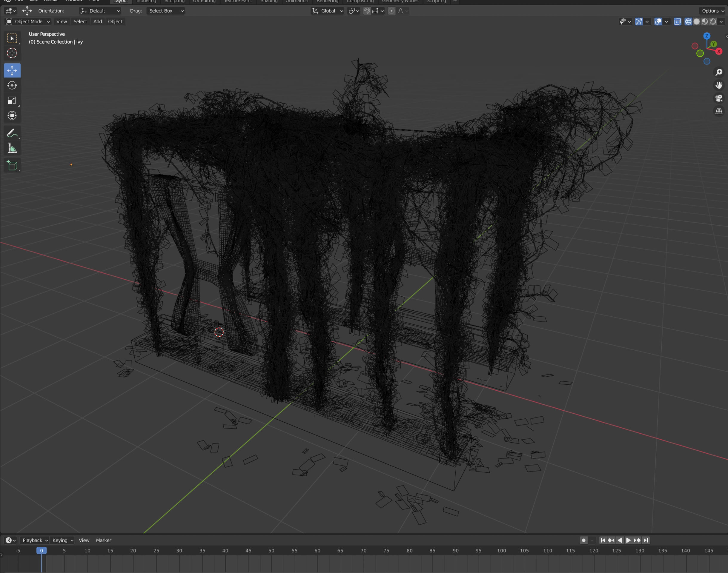Image resolution: width=728 pixels, height=573 pixels.
Task: Switch perspective/orthographic with grid icon
Action: tap(719, 111)
